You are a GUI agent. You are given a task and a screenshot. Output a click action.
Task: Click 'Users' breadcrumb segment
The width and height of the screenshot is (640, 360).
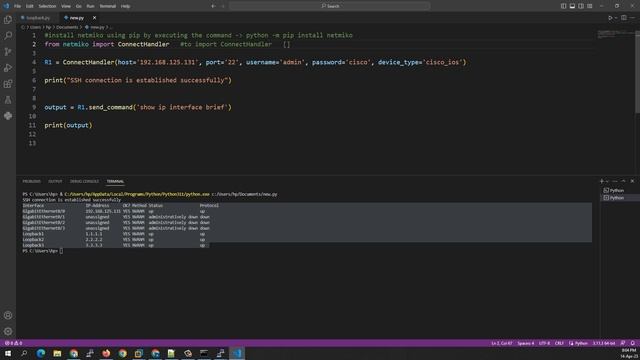(36, 27)
